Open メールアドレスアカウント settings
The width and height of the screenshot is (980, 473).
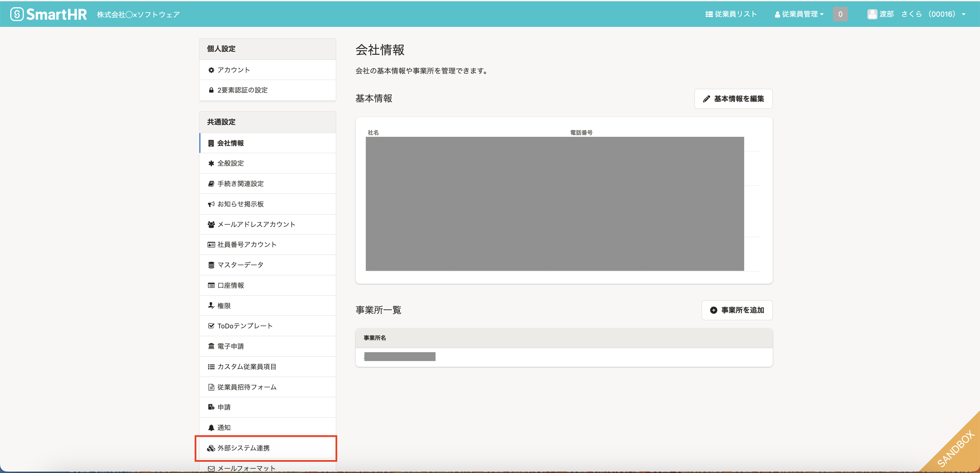267,225
